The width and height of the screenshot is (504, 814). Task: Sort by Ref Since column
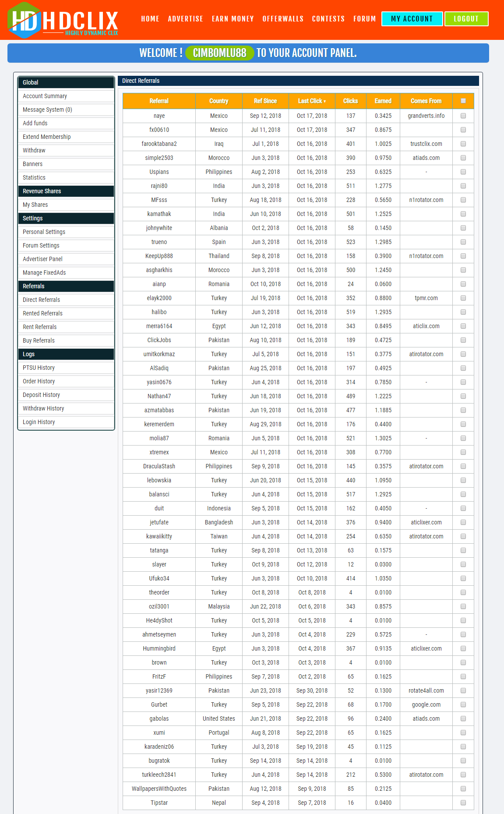(x=265, y=101)
